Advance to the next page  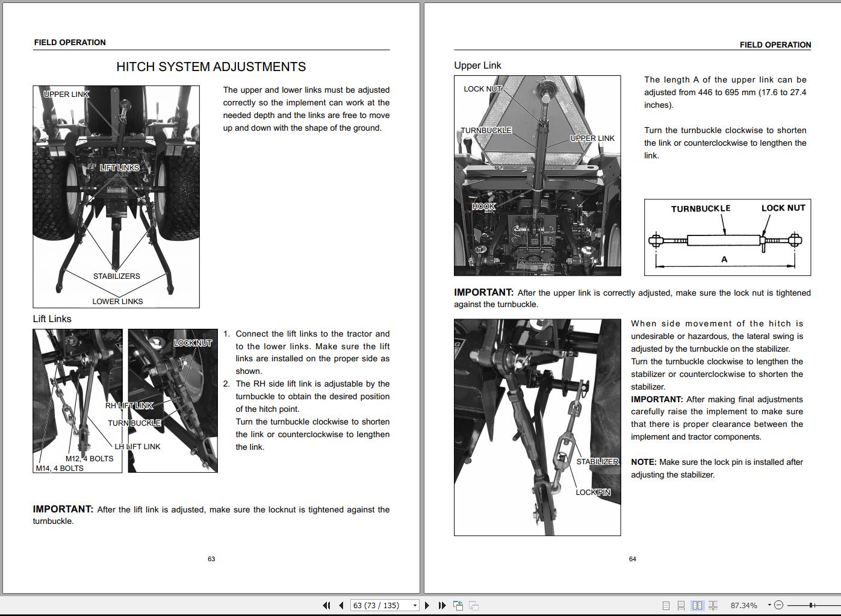coord(427,605)
